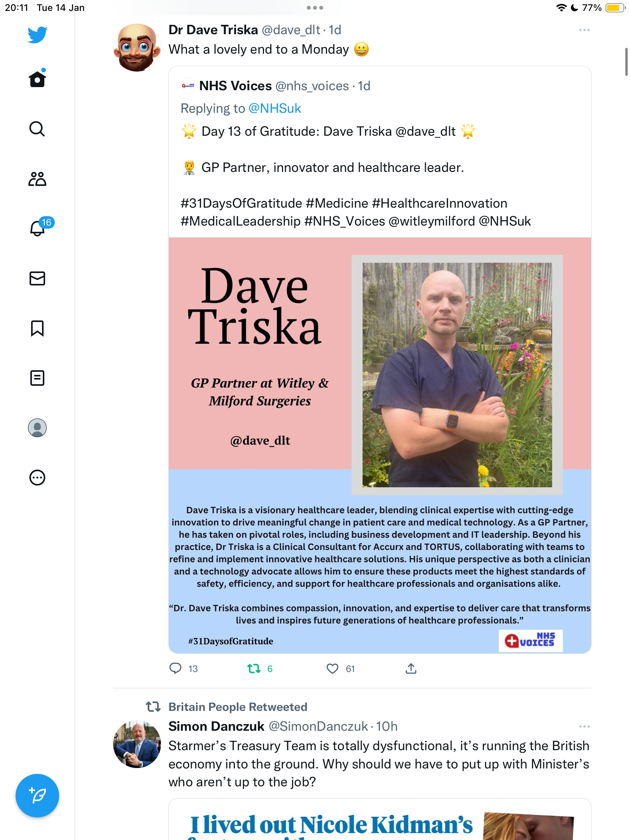Share Dr Dave Triska's tweet
Screen dimensions: 630x840
click(x=411, y=668)
